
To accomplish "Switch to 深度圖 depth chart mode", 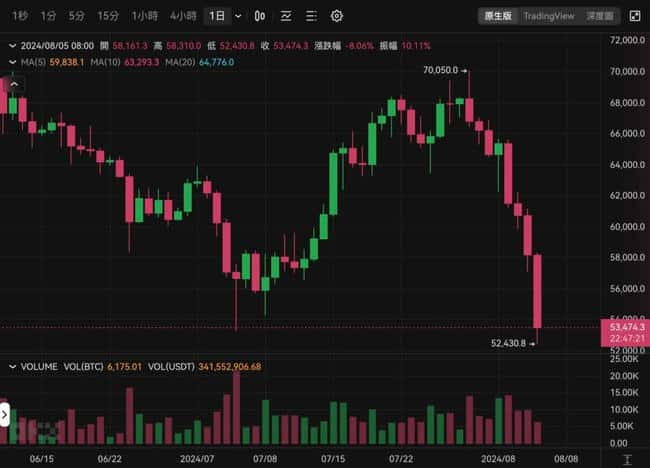I will coord(600,16).
